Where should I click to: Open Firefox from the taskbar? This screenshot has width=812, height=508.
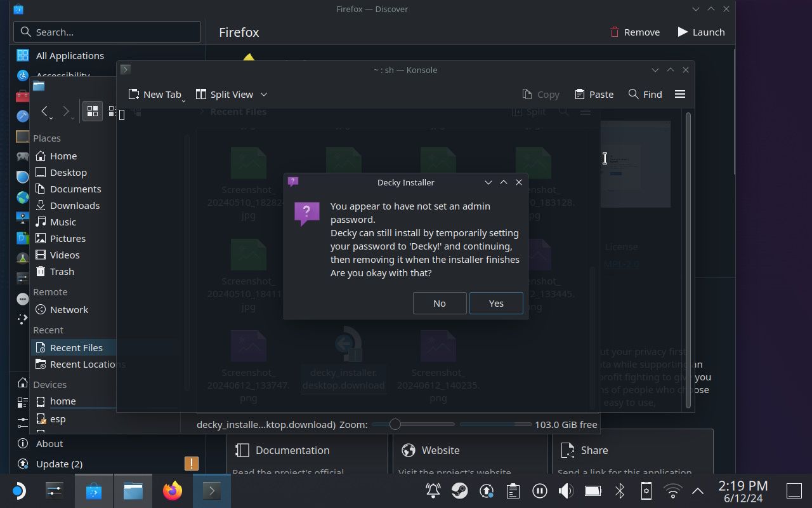(x=172, y=491)
